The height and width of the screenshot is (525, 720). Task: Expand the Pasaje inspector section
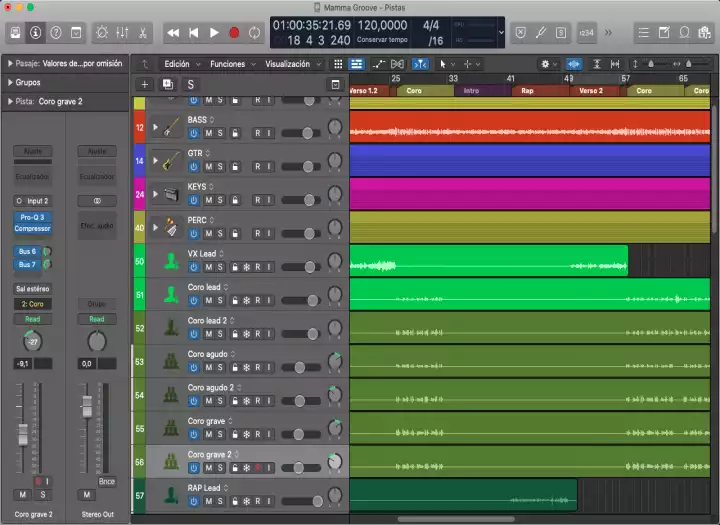(10, 63)
